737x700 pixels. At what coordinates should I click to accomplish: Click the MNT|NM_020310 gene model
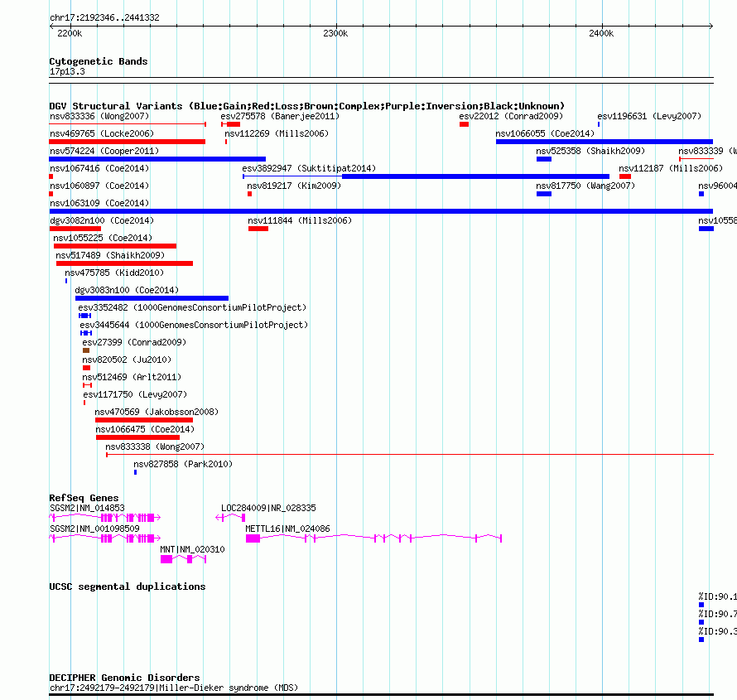coord(183,559)
